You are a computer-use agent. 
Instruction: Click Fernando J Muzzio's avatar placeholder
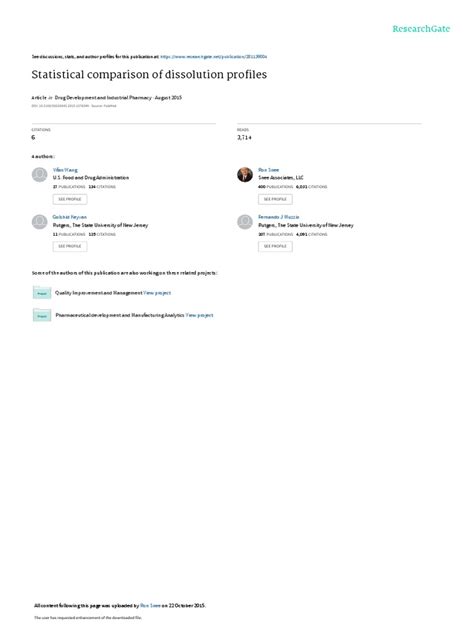(245, 222)
